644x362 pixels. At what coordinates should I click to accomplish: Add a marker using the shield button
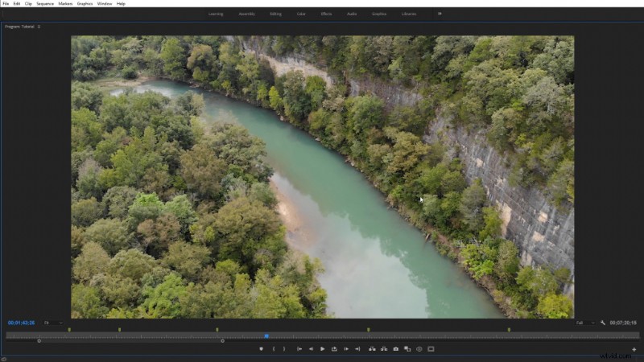[261, 349]
